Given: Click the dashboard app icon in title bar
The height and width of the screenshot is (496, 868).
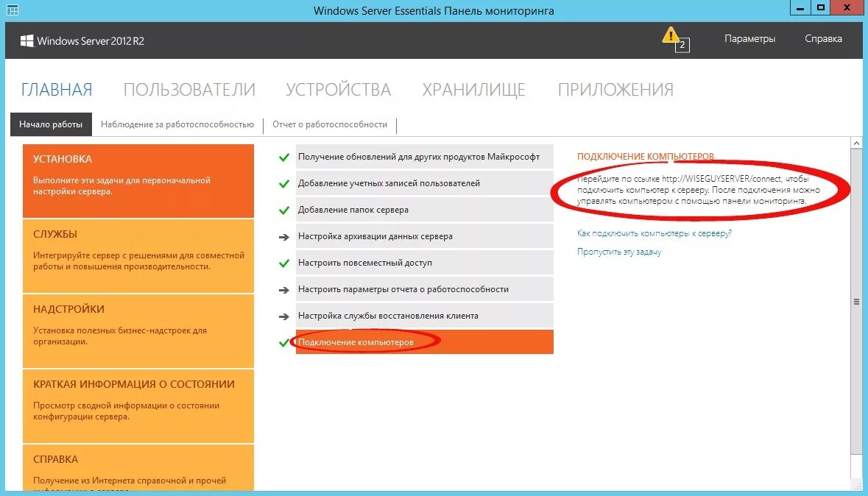Looking at the screenshot, I should pyautogui.click(x=13, y=10).
